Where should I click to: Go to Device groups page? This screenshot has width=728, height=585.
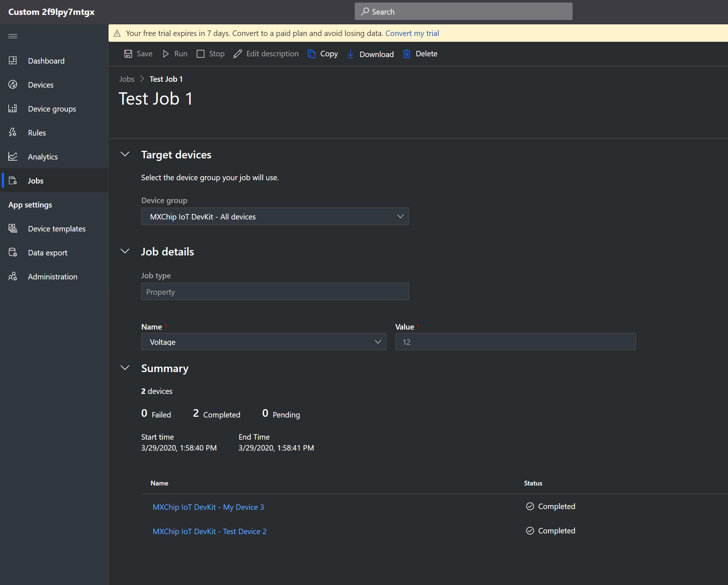[52, 109]
